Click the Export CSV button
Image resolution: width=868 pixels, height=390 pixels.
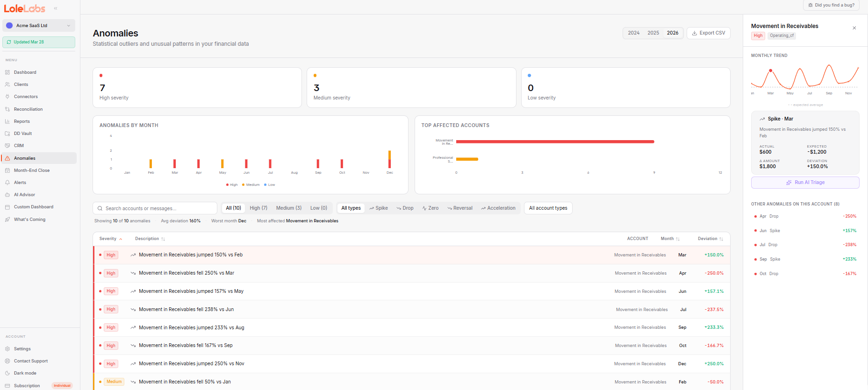coord(708,33)
